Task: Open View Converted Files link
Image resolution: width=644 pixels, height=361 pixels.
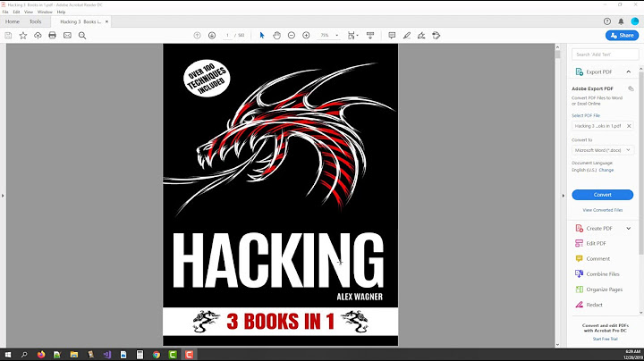Action: 603,210
